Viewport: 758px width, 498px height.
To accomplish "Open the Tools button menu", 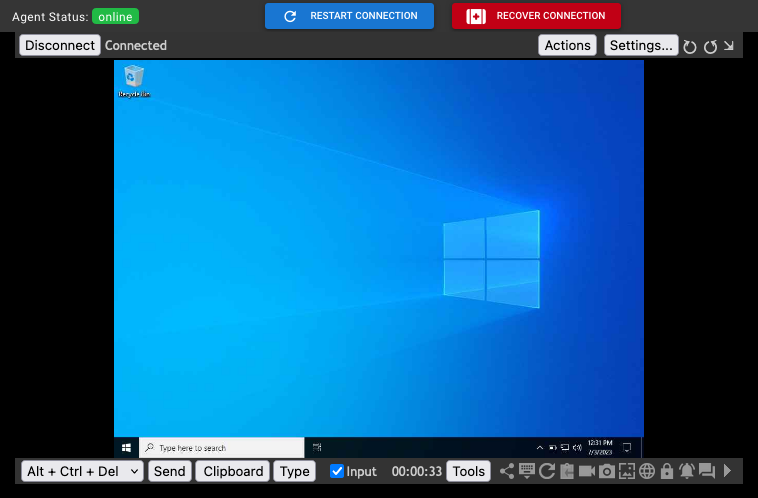I will [x=468, y=471].
